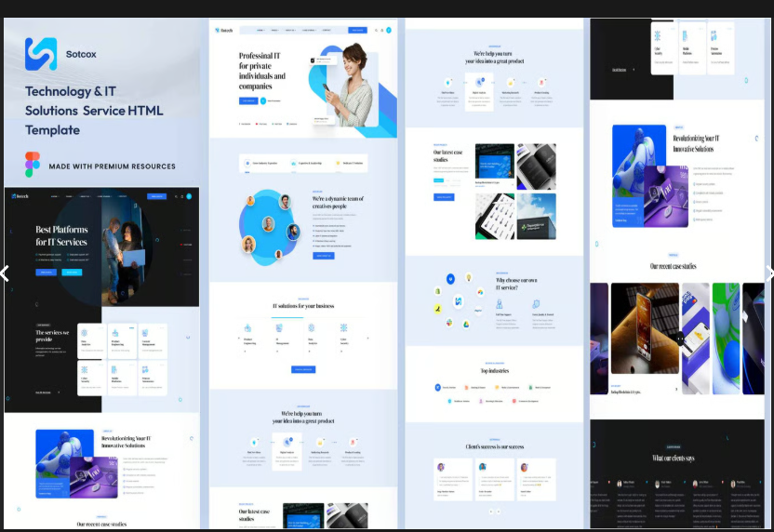Click the blue Sotcox logo mark

click(41, 54)
